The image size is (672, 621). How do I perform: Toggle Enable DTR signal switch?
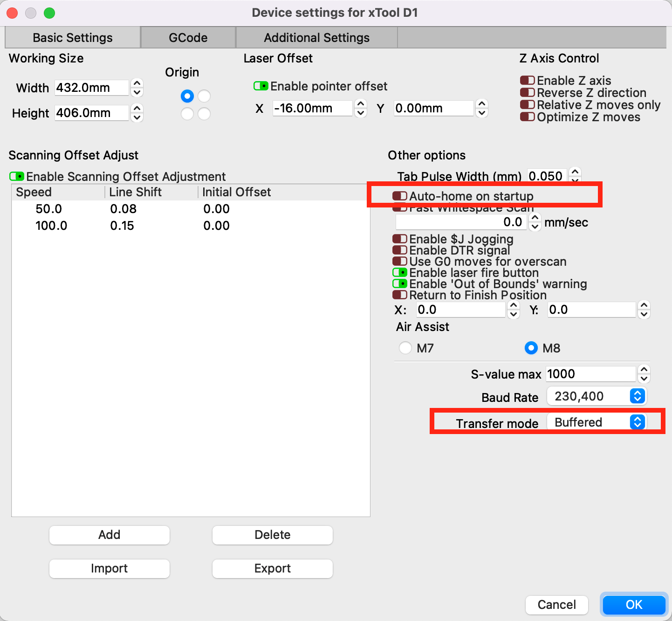coord(400,250)
